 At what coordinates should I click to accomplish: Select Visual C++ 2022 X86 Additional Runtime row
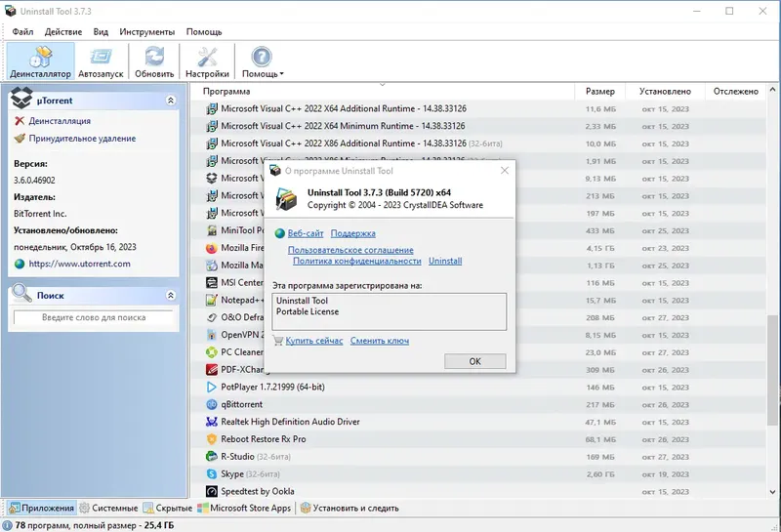pyautogui.click(x=478, y=143)
